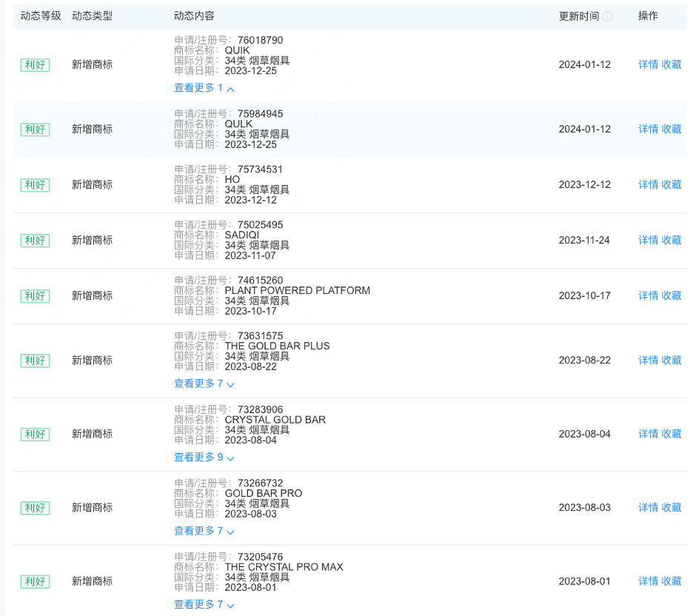Click update time 2023-08-01
Viewport: 693px width, 616px height.
coord(585,581)
